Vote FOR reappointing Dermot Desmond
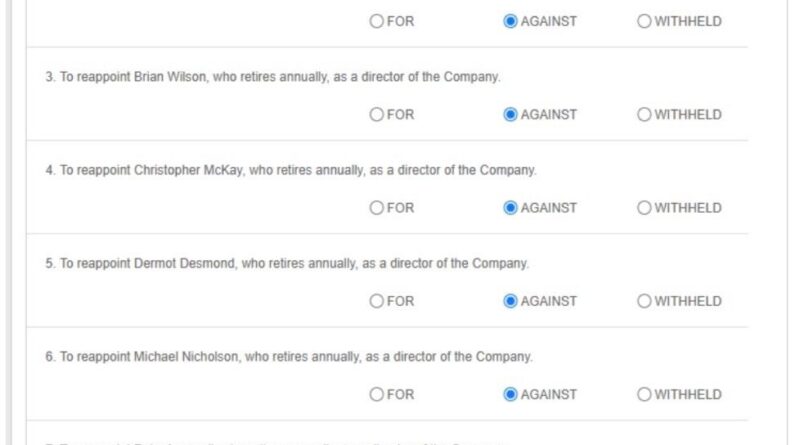 (377, 301)
